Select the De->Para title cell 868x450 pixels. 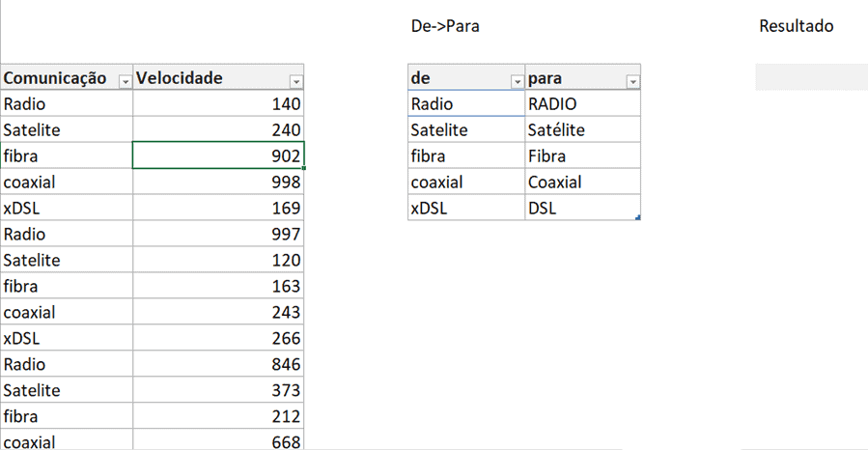pos(445,26)
